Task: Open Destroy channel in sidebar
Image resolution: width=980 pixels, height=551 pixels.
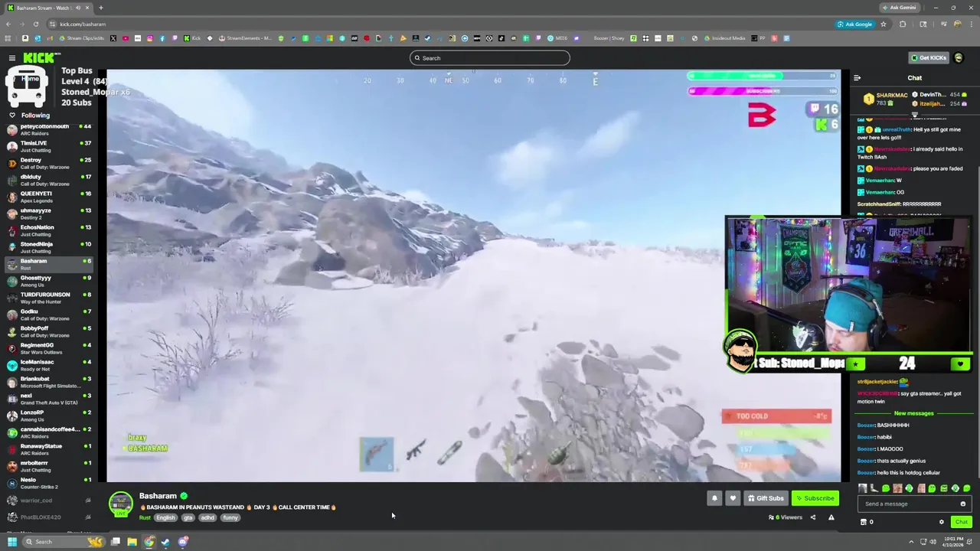Action: pos(48,163)
